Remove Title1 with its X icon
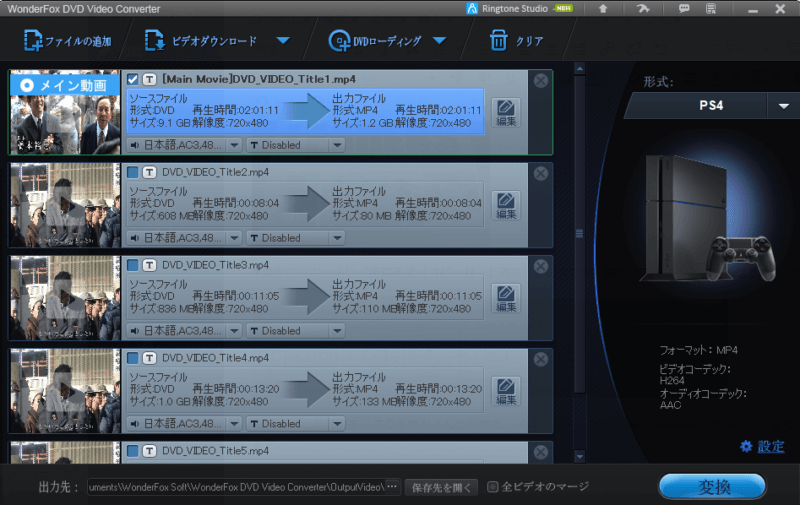The image size is (800, 505). click(x=541, y=81)
